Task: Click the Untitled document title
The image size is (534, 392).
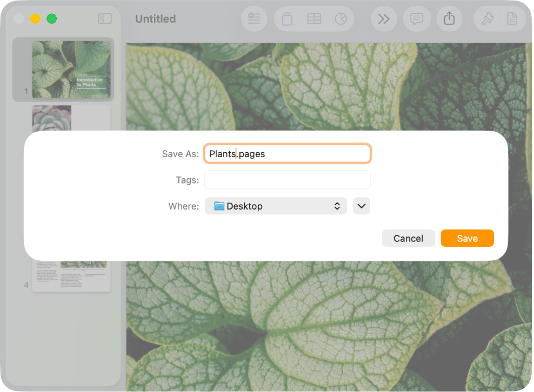Action: pos(155,19)
